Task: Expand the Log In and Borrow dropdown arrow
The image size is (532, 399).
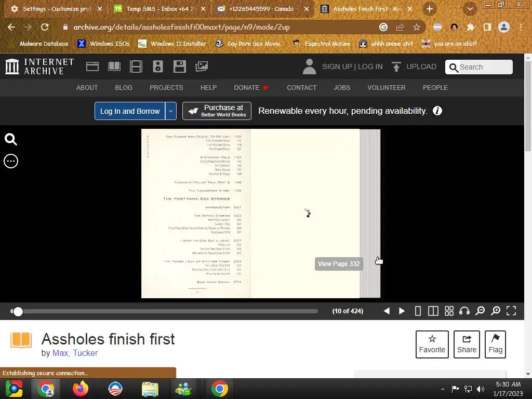Action: pyautogui.click(x=171, y=111)
